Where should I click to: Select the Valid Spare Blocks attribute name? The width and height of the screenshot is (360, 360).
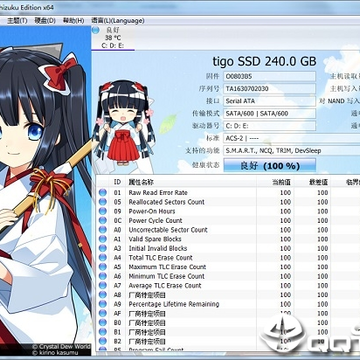click(x=155, y=239)
